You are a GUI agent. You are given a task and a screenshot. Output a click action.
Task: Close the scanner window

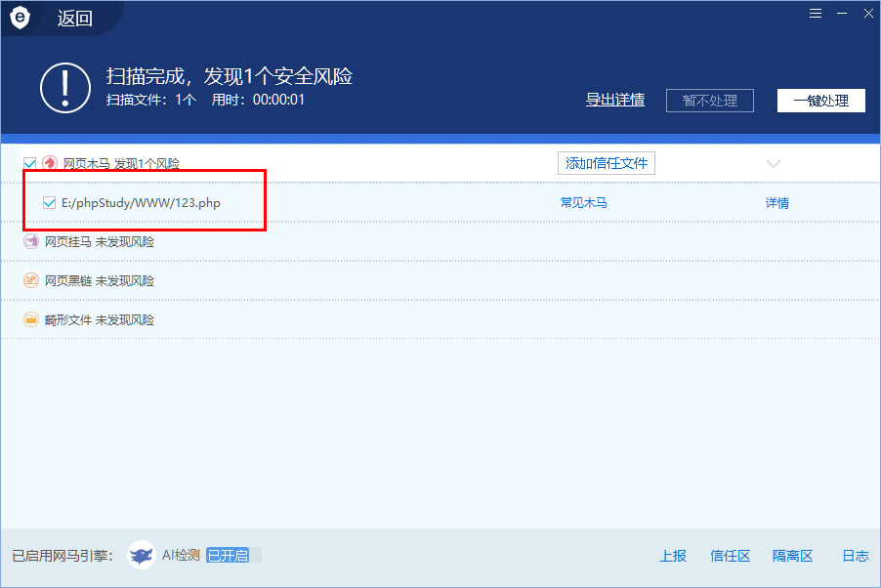coord(868,14)
